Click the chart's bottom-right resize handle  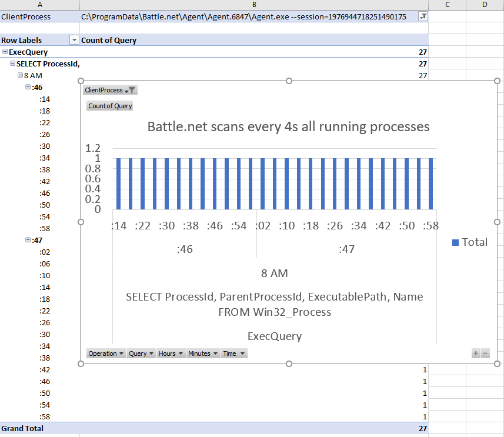tap(497, 363)
